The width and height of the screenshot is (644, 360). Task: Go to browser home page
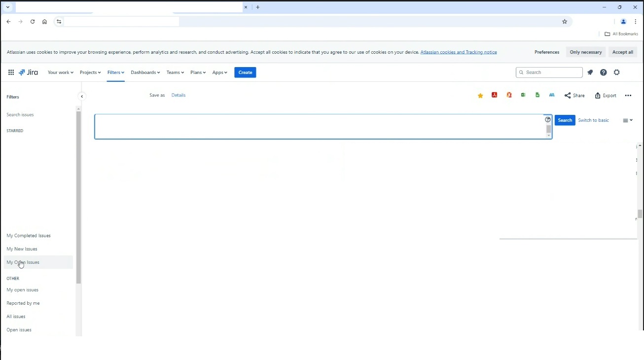point(44,22)
